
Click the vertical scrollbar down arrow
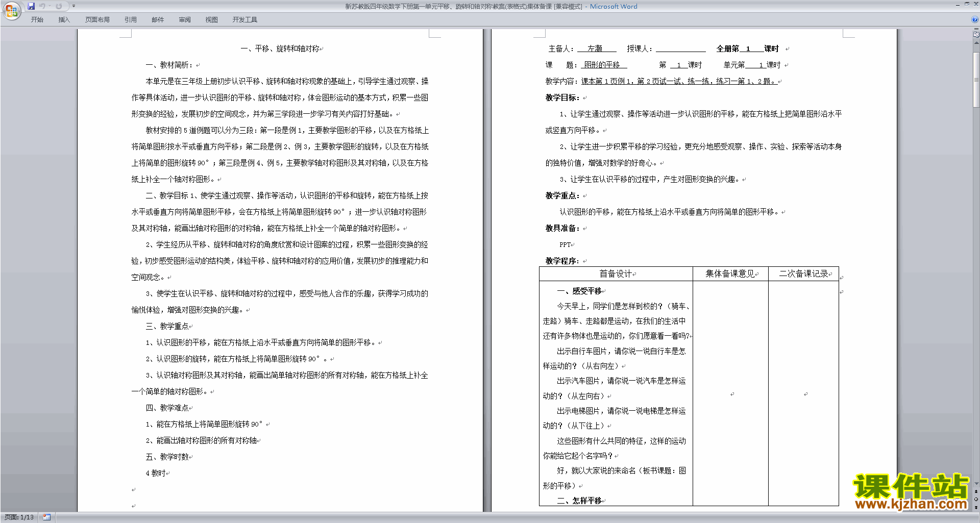point(976,484)
